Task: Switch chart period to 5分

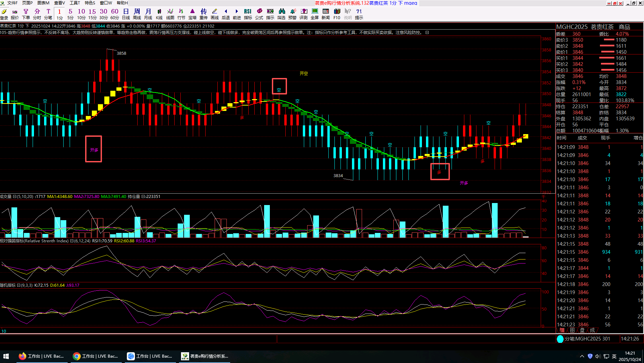Action: (70, 14)
